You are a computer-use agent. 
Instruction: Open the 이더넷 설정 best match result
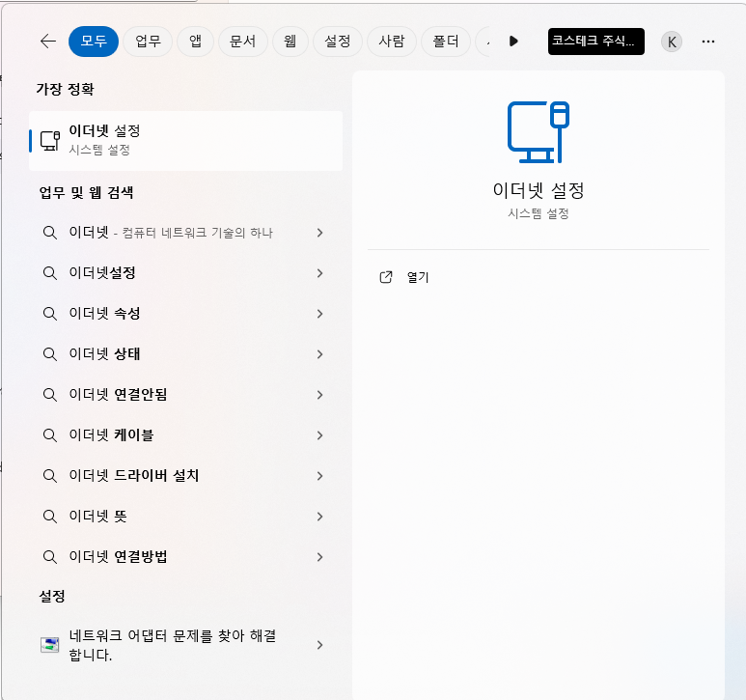(185, 141)
